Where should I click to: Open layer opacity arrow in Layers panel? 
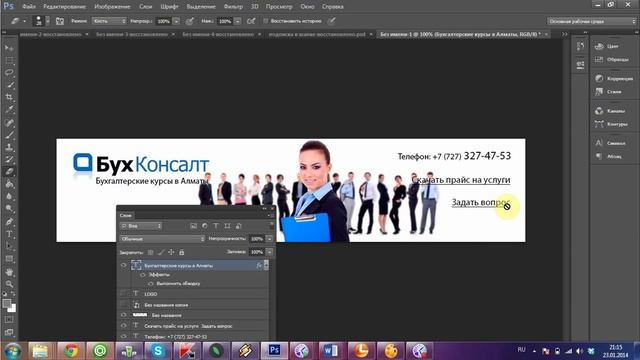[269, 239]
